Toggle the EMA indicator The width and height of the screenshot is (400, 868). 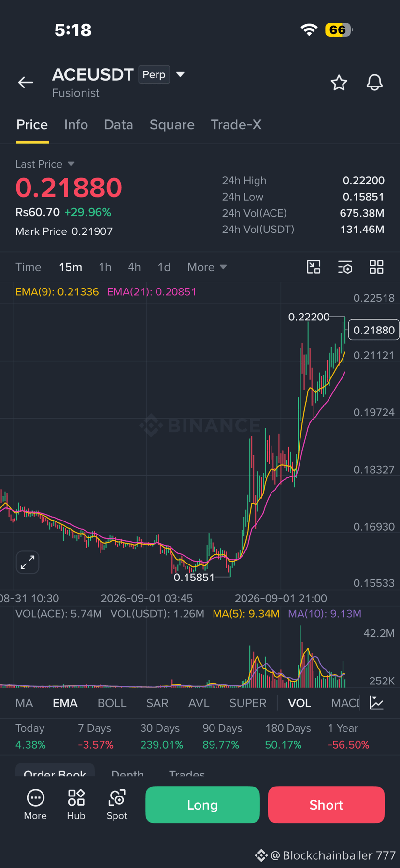[65, 703]
